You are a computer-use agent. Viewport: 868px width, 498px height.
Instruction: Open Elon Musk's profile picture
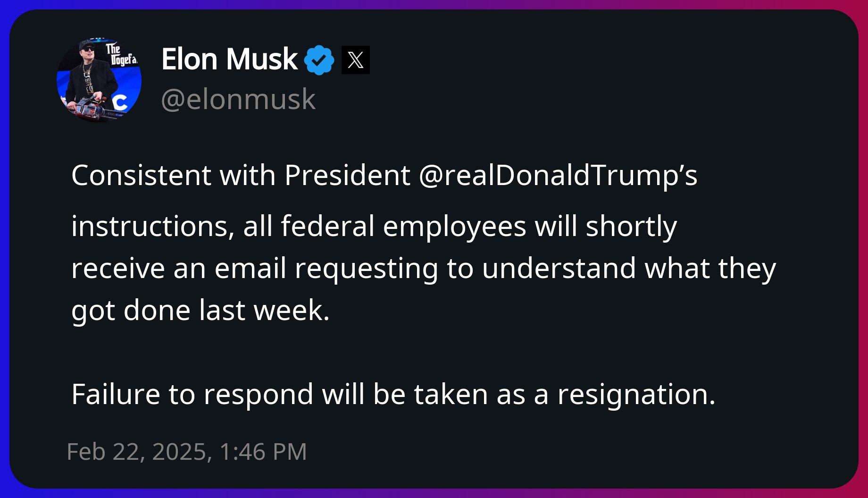click(x=99, y=80)
